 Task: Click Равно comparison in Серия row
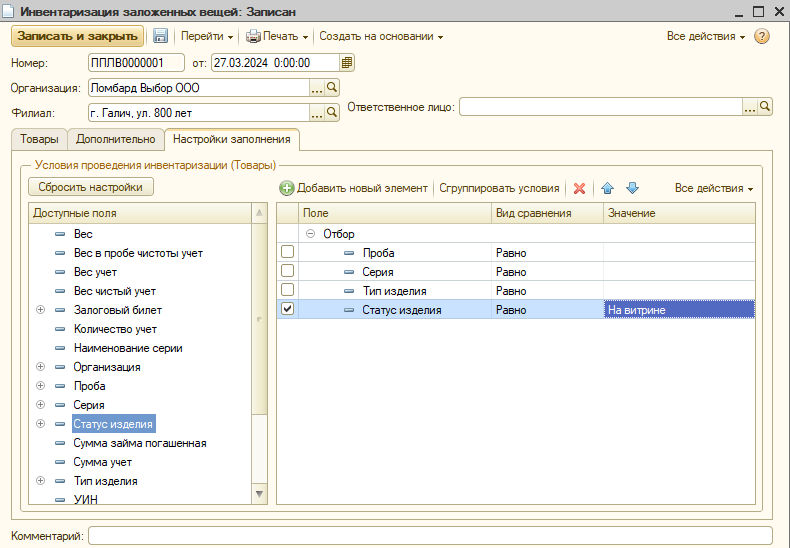547,272
